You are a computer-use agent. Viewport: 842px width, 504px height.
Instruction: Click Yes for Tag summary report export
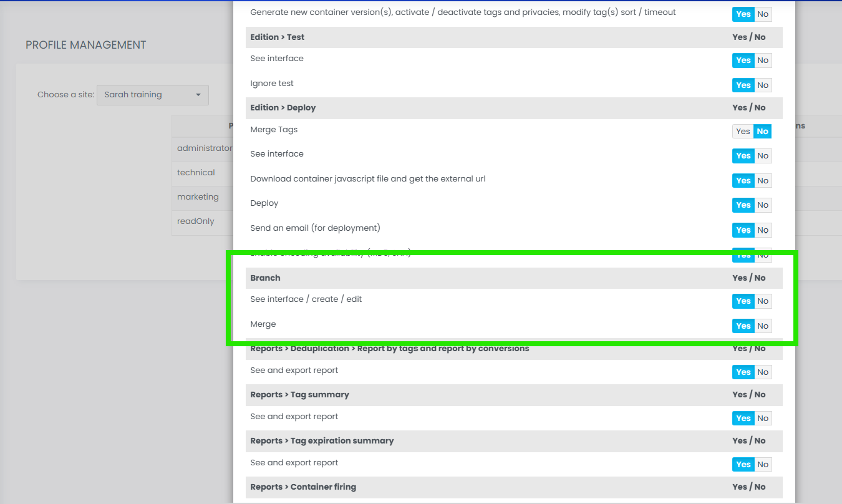pos(743,419)
